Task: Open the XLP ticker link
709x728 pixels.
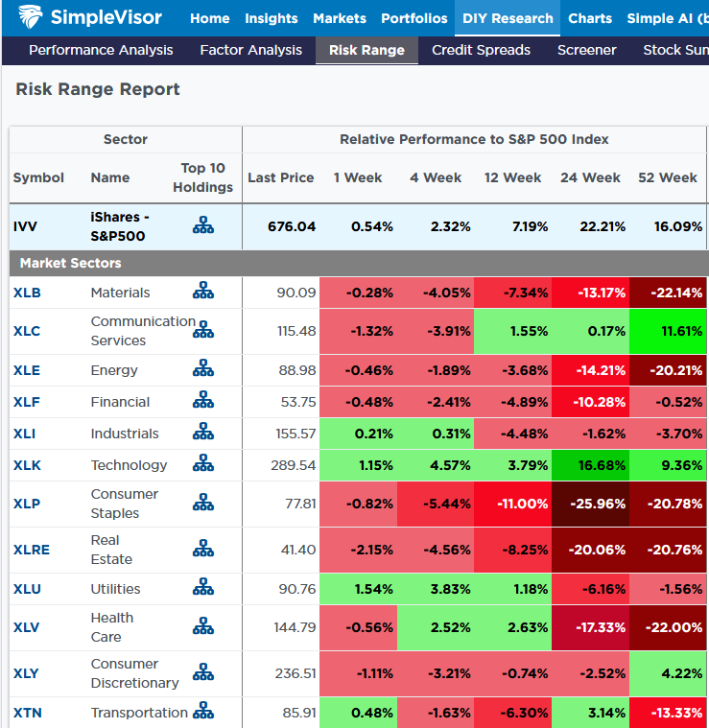Action: (27, 504)
